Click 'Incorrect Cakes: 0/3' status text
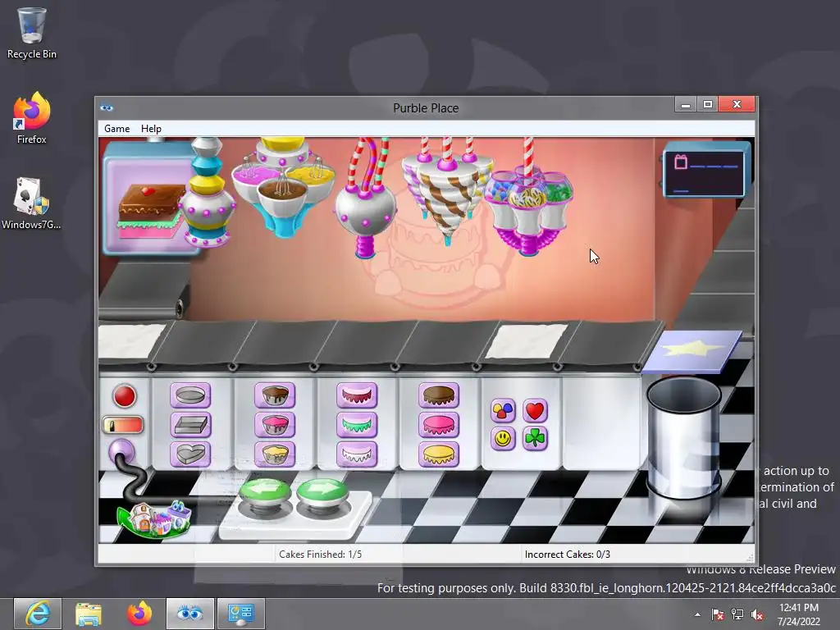Image resolution: width=840 pixels, height=630 pixels. pos(568,554)
